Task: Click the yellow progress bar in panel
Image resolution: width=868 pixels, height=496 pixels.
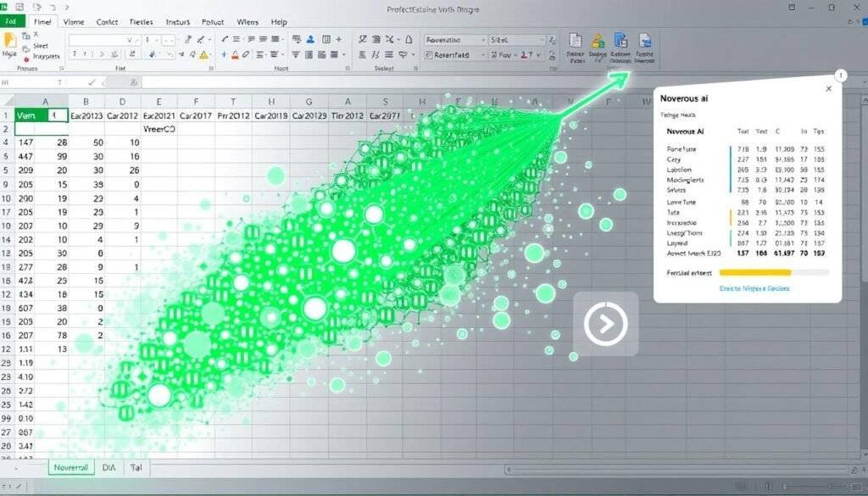Action: 755,272
